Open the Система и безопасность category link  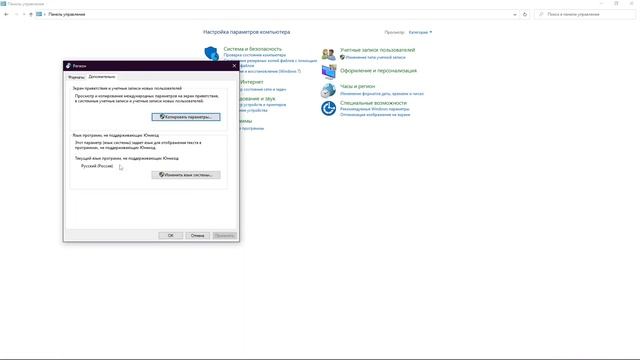pos(253,49)
